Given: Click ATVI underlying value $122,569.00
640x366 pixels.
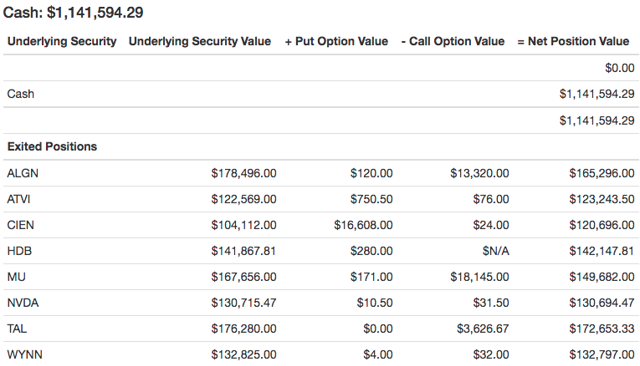Looking at the screenshot, I should (x=244, y=199).
